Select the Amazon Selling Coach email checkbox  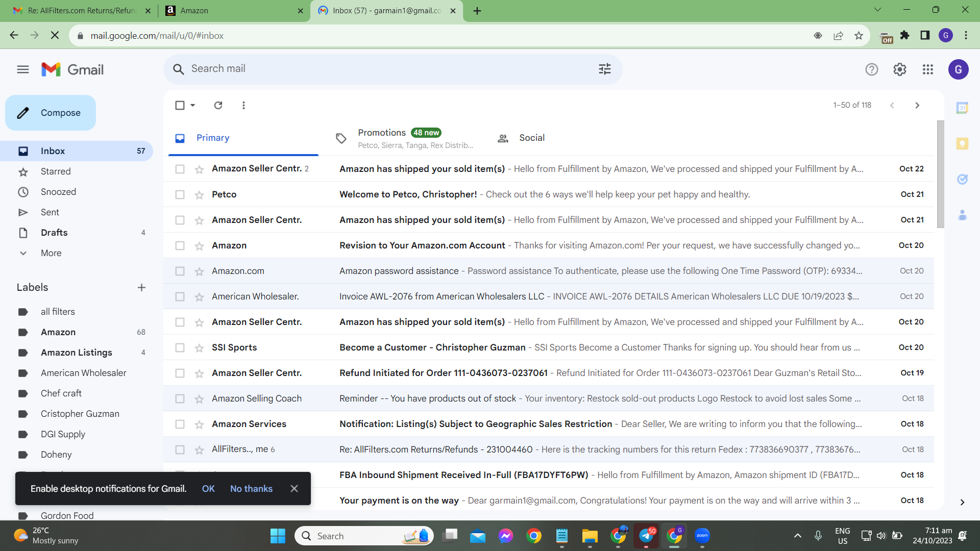click(180, 398)
